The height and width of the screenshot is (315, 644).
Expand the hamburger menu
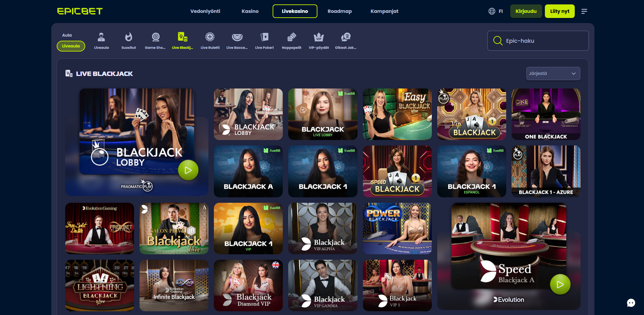pyautogui.click(x=584, y=11)
